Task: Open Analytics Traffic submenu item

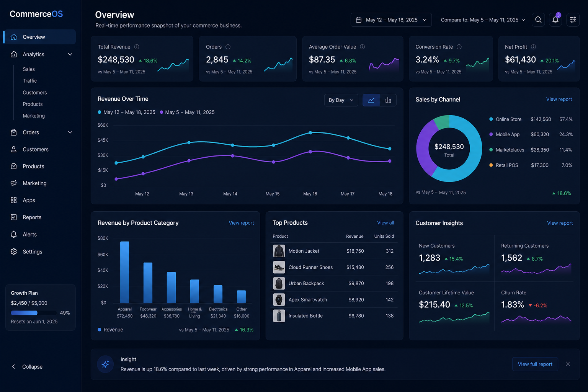Action: pos(30,81)
